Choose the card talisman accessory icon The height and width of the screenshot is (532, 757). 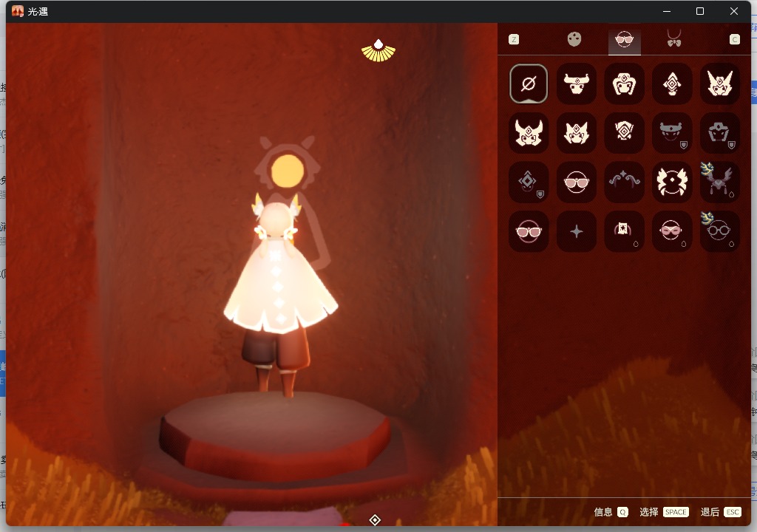click(x=624, y=231)
